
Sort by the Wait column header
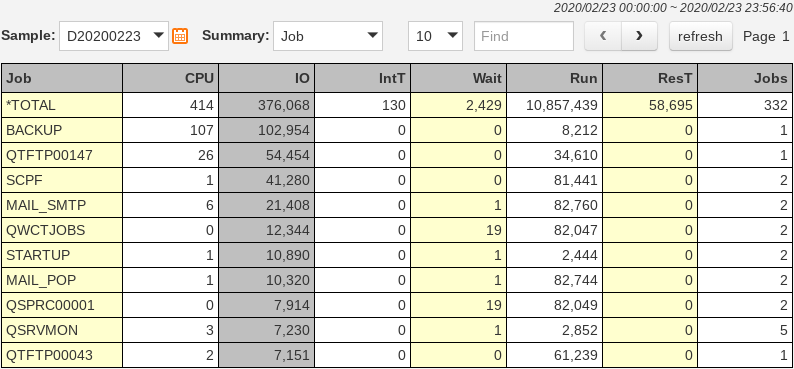pos(459,78)
